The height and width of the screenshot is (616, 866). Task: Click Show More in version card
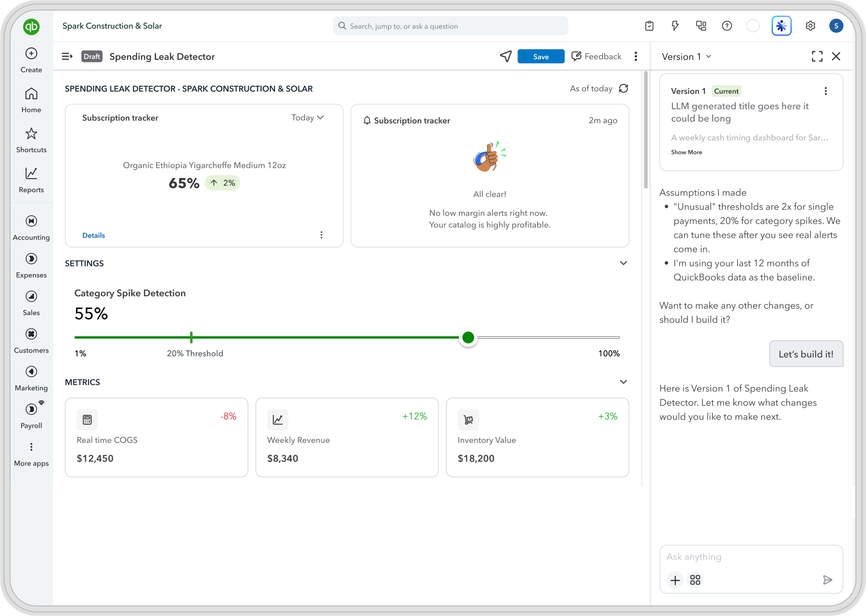(x=686, y=152)
